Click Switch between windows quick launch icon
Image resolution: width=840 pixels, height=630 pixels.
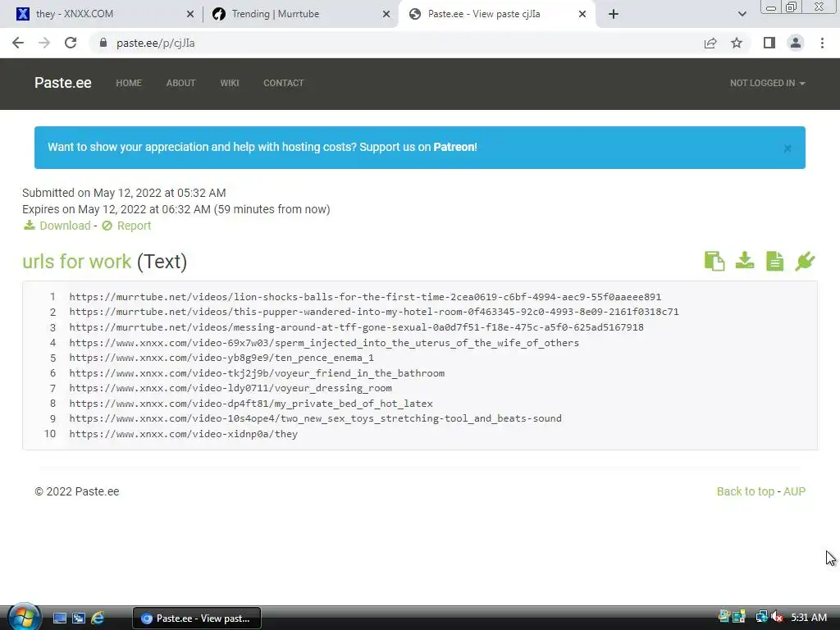coord(79,619)
